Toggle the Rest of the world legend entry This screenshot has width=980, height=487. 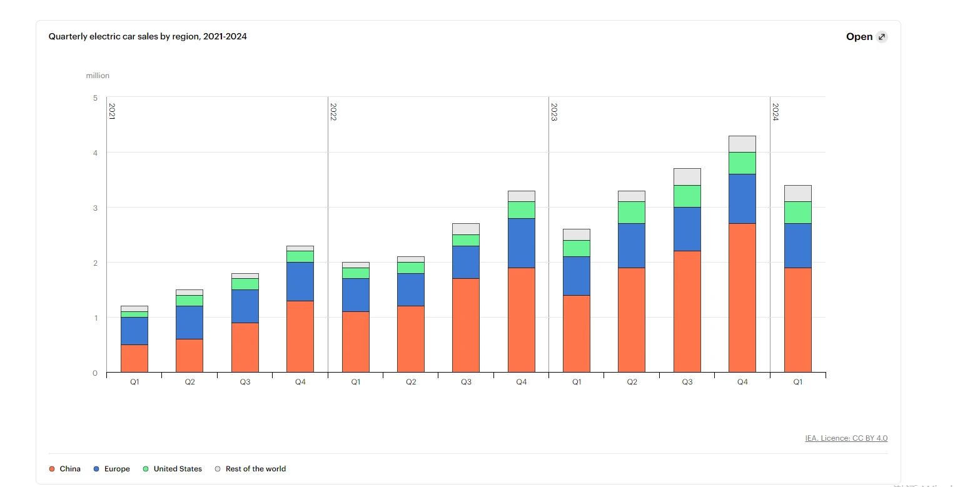250,469
